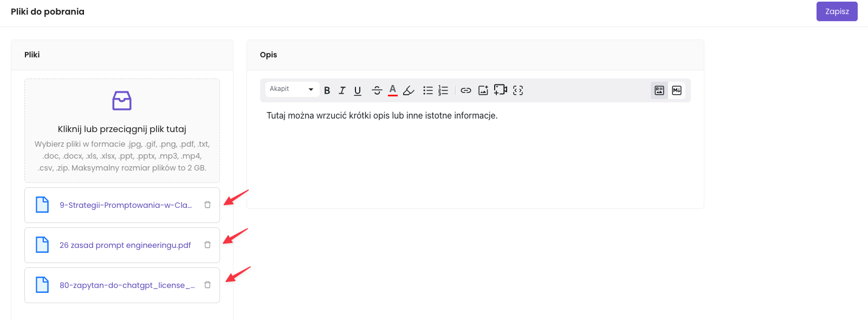Apply strikethrough to text

[x=377, y=90]
